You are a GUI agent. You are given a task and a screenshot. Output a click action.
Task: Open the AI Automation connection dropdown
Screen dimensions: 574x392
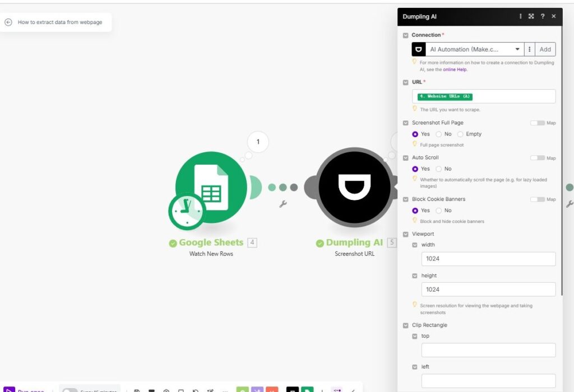474,49
